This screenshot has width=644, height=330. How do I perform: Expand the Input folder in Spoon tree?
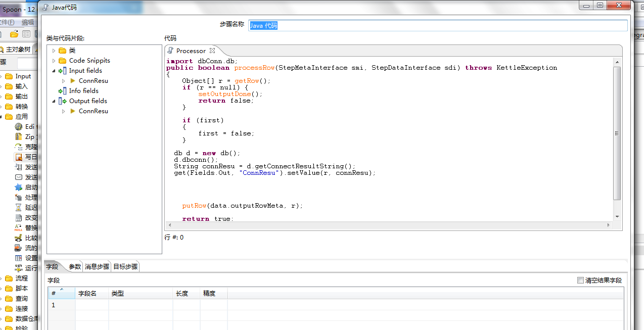pyautogui.click(x=1, y=76)
